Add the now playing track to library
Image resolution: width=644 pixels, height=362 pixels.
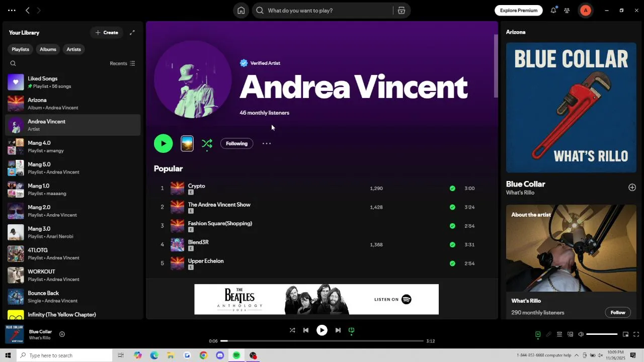point(62,334)
